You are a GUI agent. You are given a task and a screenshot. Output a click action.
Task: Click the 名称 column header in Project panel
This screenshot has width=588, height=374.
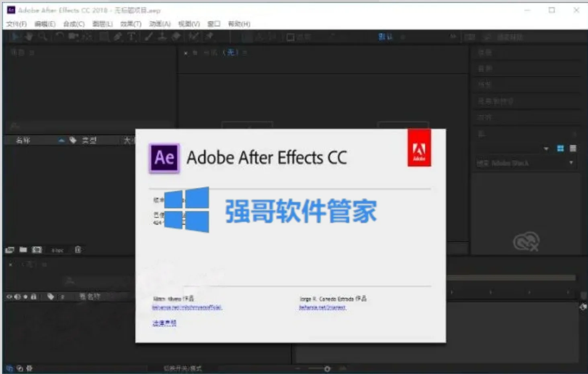click(x=23, y=140)
